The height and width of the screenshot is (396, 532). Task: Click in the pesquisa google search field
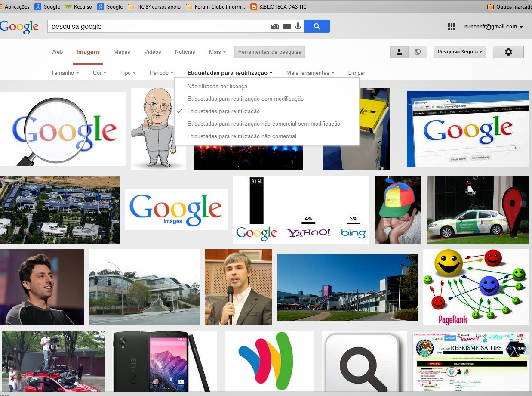coord(159,26)
